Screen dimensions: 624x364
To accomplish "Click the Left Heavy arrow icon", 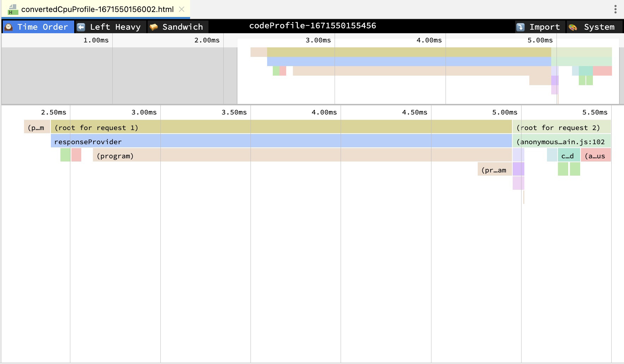I will 81,27.
